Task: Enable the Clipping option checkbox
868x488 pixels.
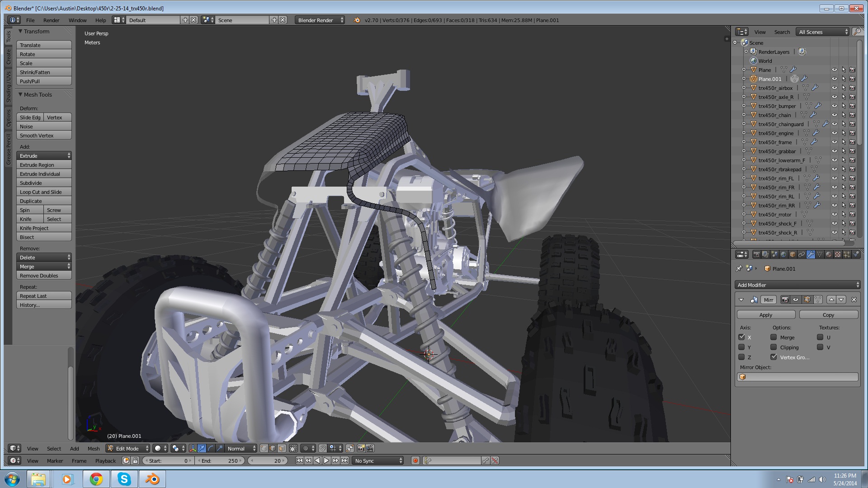Action: pyautogui.click(x=774, y=347)
